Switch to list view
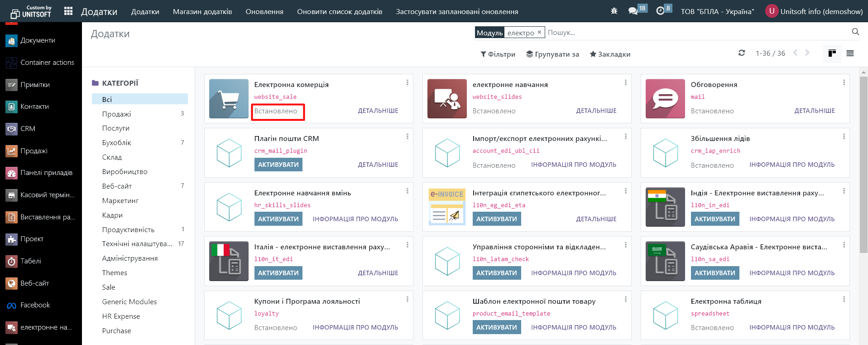Image resolution: width=868 pixels, height=345 pixels. 850,53
